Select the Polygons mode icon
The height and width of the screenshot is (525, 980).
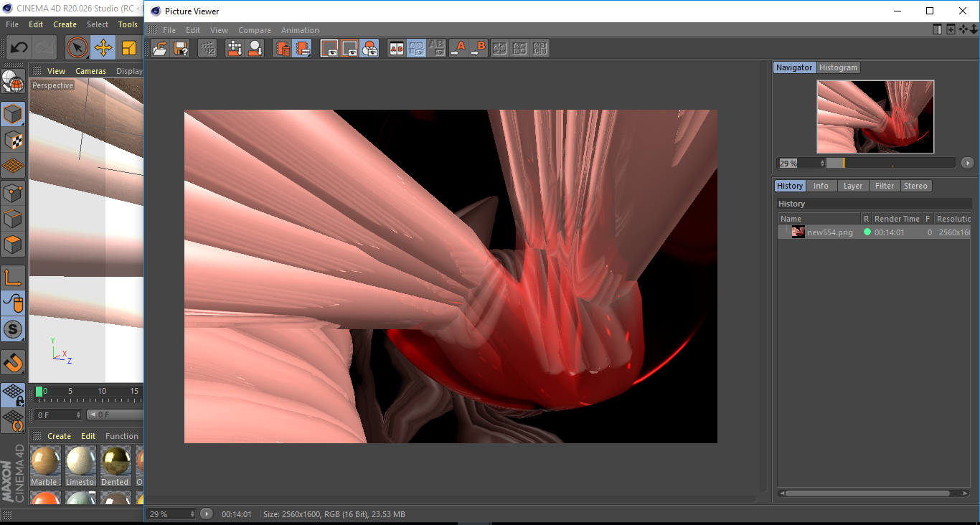(x=13, y=245)
